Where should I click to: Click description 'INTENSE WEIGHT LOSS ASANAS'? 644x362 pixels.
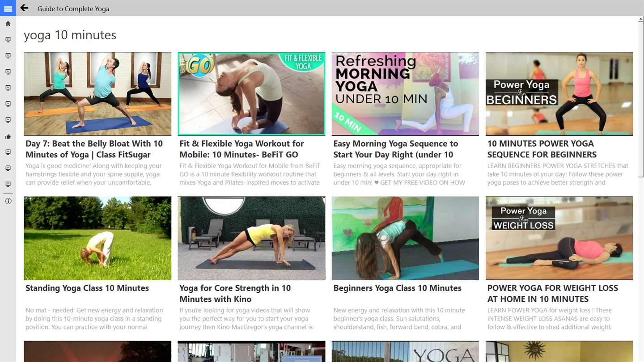(550, 319)
